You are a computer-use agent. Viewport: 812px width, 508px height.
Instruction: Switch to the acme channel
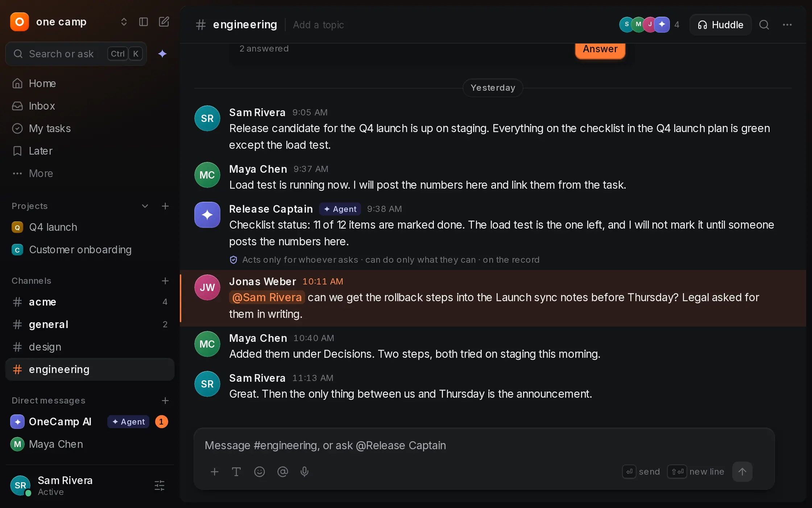click(90, 302)
